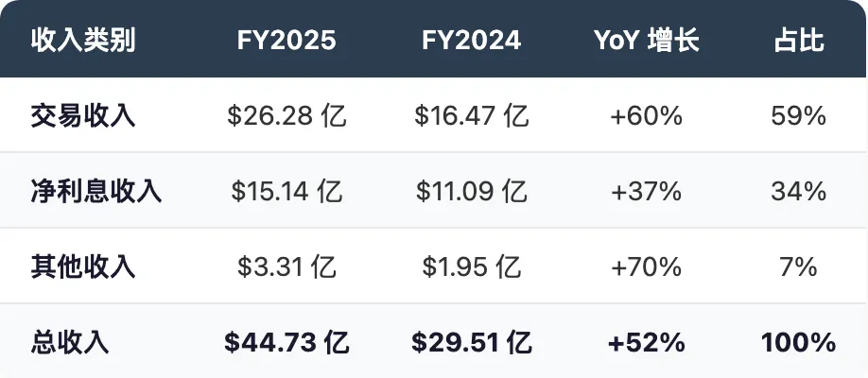Click the +60% growth cell
The width and height of the screenshot is (868, 378).
coord(646,116)
